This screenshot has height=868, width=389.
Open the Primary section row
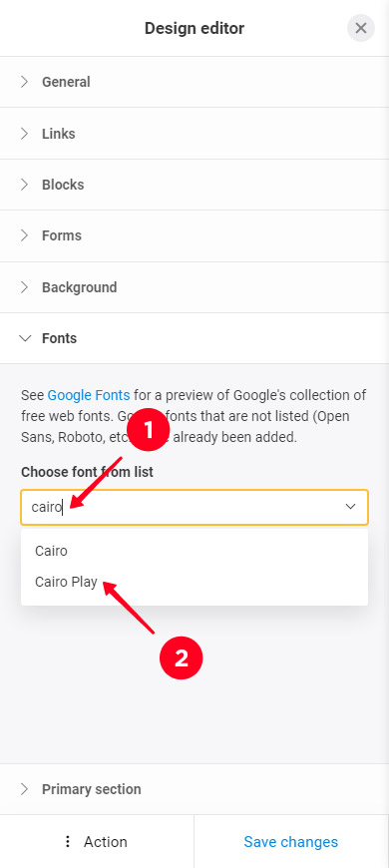[194, 789]
